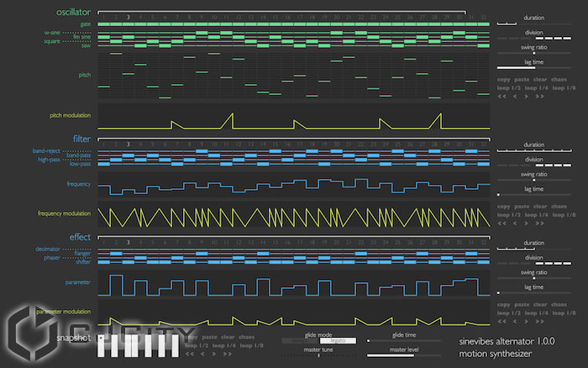Clear the oscillator sequence
588x368 pixels.
click(x=540, y=80)
